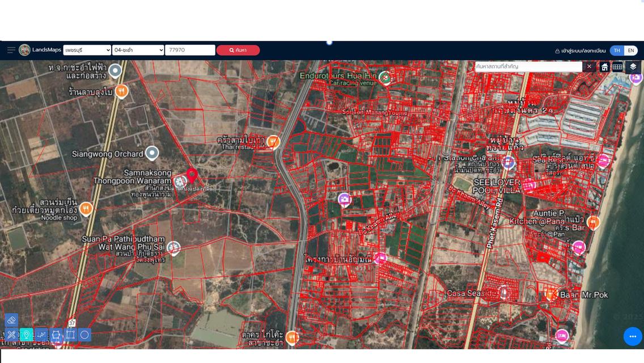Select the crossed pencil-ruler measure tool
The width and height of the screenshot is (644, 363).
tap(11, 335)
